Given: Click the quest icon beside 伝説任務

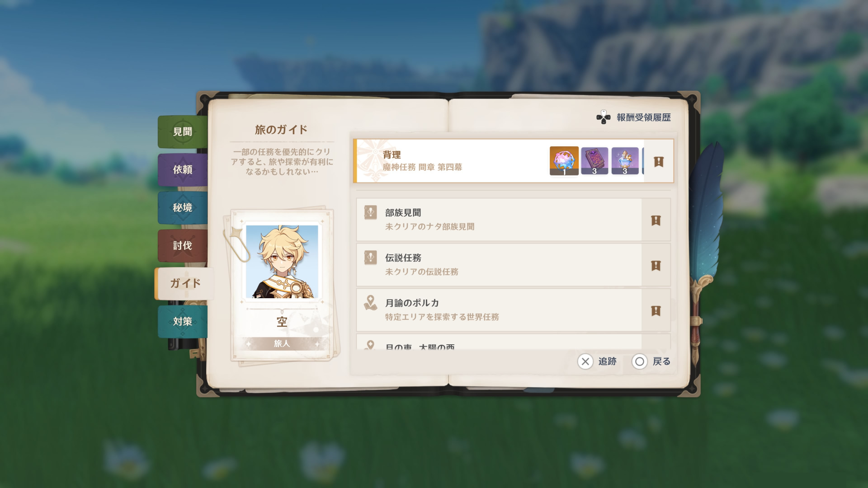Looking at the screenshot, I should [371, 258].
